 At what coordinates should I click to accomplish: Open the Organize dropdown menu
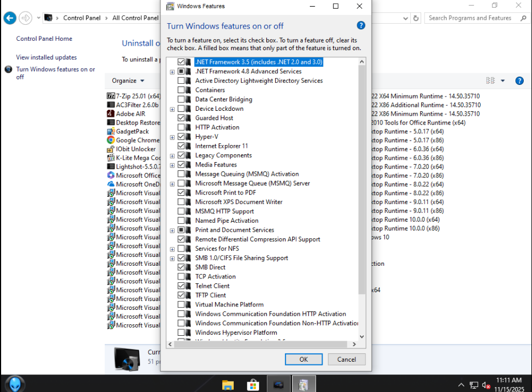pos(128,81)
